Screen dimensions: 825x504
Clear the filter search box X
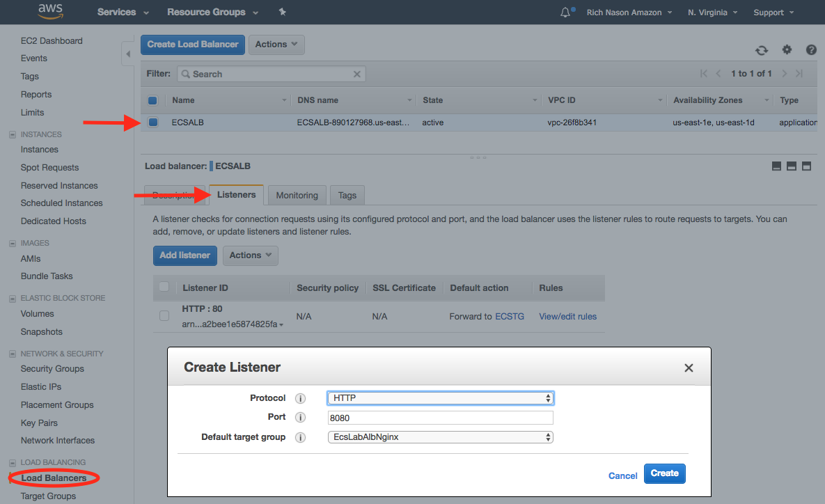(x=356, y=74)
